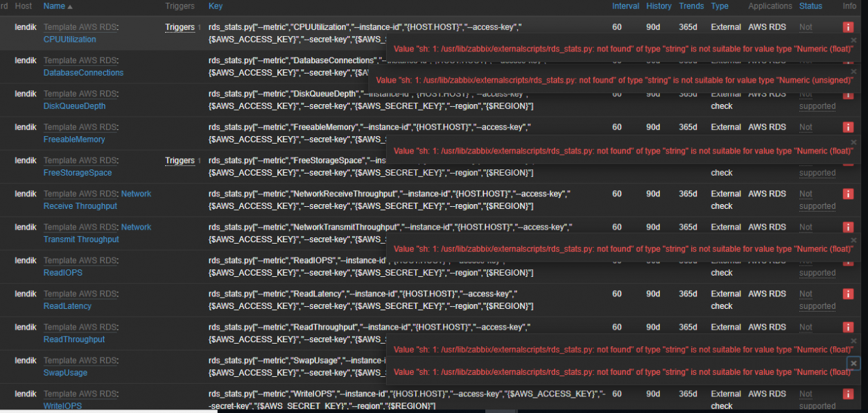
Task: Open the red info icon in the FreeableMemory row
Action: tap(847, 127)
